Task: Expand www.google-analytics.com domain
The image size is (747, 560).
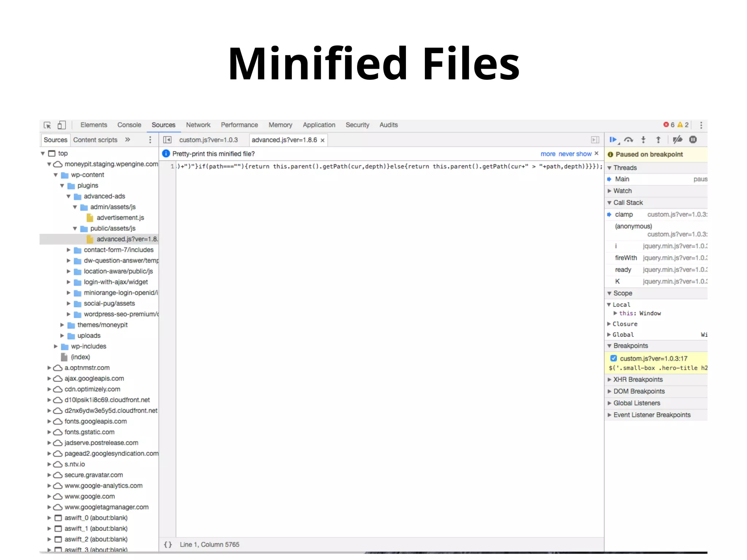Action: pos(49,486)
